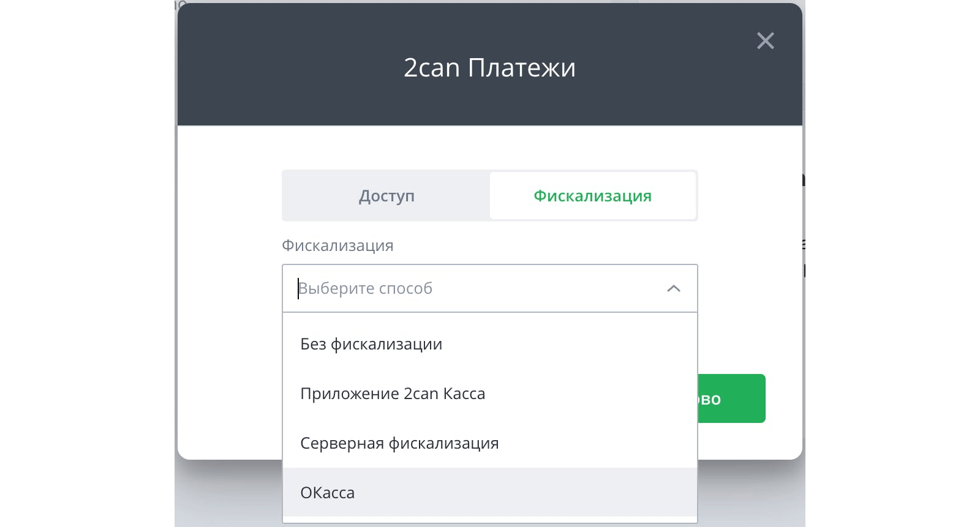Screen dimensions: 980x527
Task: Collapse the dropdown with the chevron arrow
Action: click(x=673, y=288)
